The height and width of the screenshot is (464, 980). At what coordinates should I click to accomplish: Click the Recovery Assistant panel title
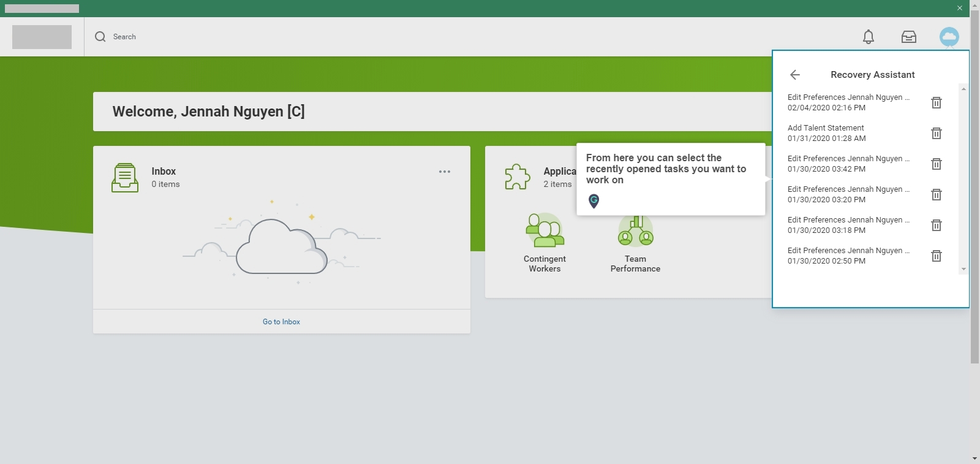click(873, 75)
